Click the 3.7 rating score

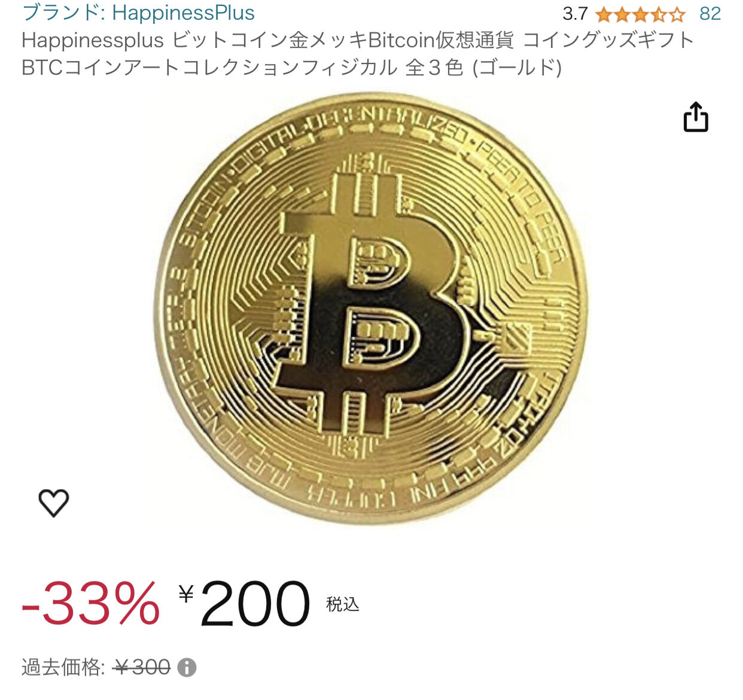(575, 14)
